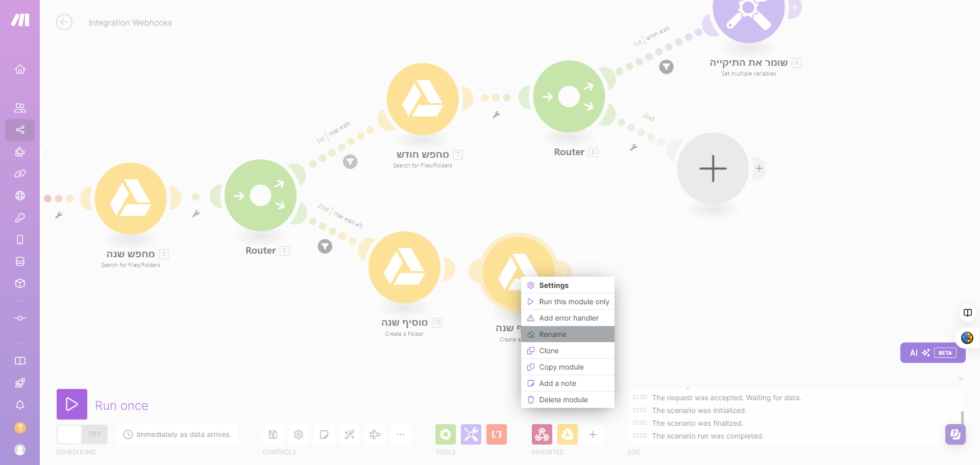Open the orange Help question mark icon
Screen dimensions: 980x465
[x=20, y=427]
